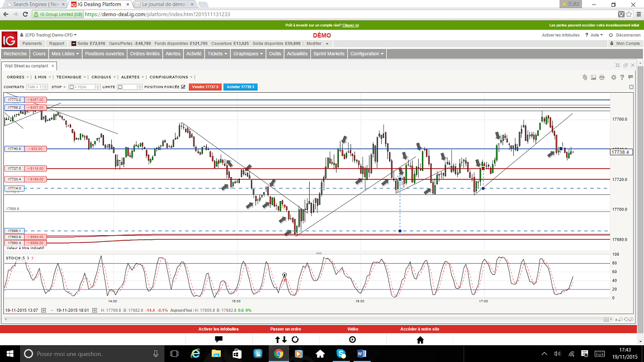Click the Cliquez ici link in green banner
Viewport: 644px width, 362px height.
(351, 26)
